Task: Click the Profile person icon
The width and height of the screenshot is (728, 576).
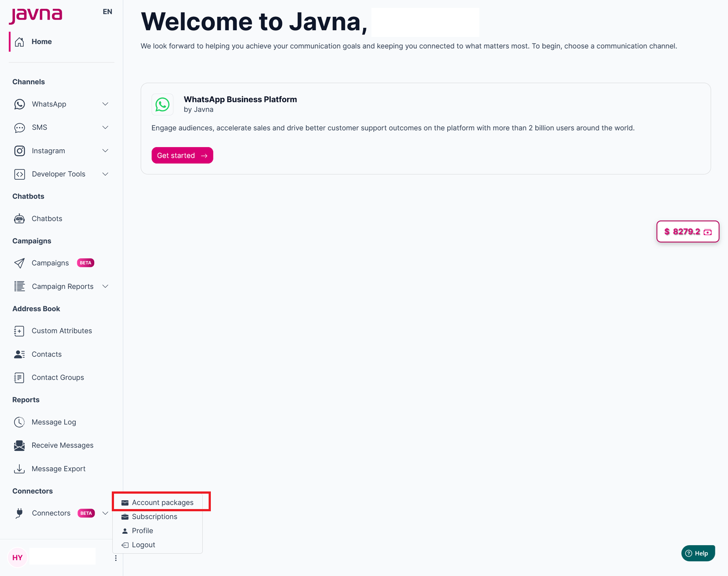Action: click(125, 531)
